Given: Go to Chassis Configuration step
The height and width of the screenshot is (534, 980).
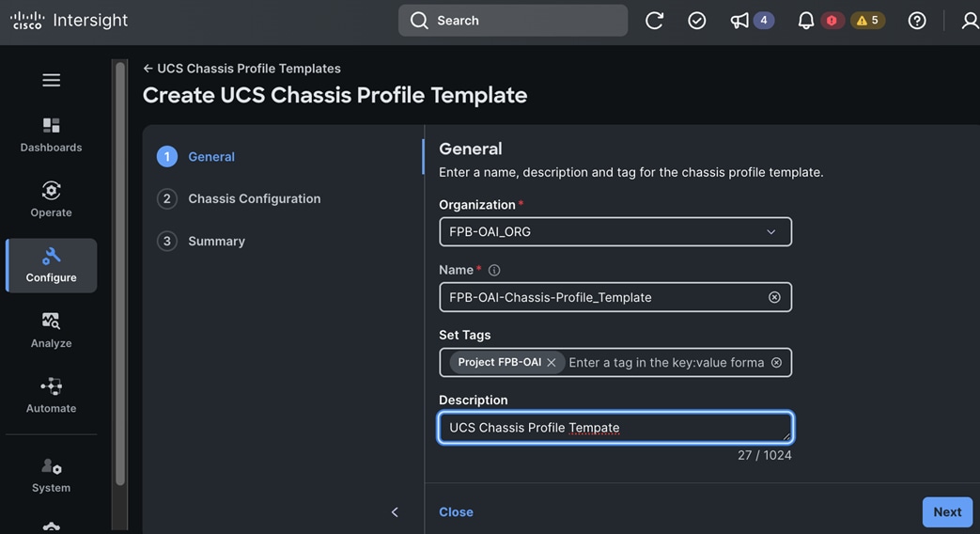Looking at the screenshot, I should [x=239, y=199].
